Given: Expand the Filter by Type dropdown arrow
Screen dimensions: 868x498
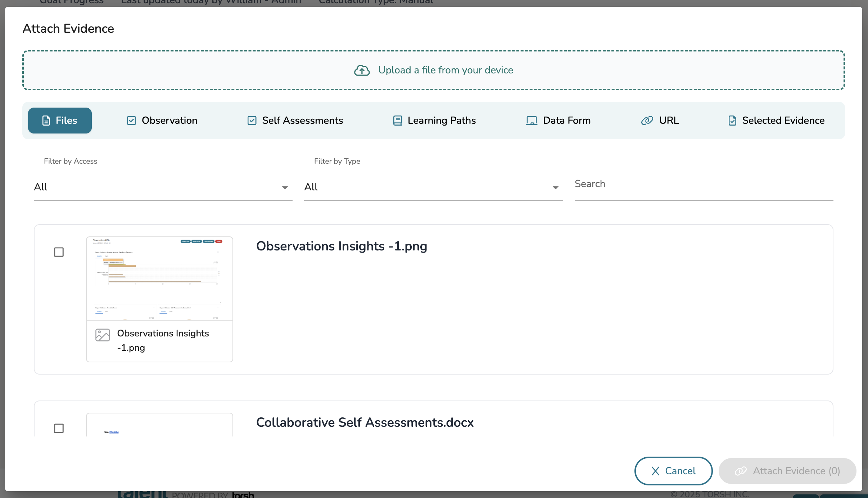Looking at the screenshot, I should [x=555, y=187].
